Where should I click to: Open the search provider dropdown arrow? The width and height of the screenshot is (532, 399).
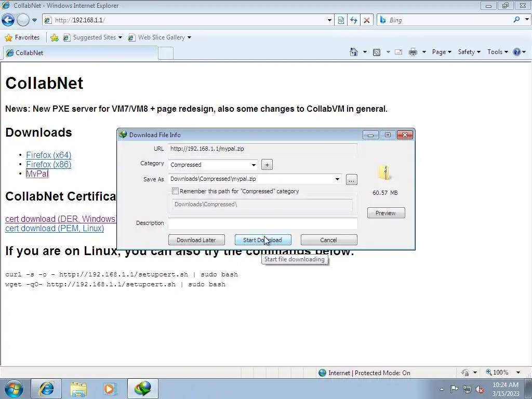527,20
